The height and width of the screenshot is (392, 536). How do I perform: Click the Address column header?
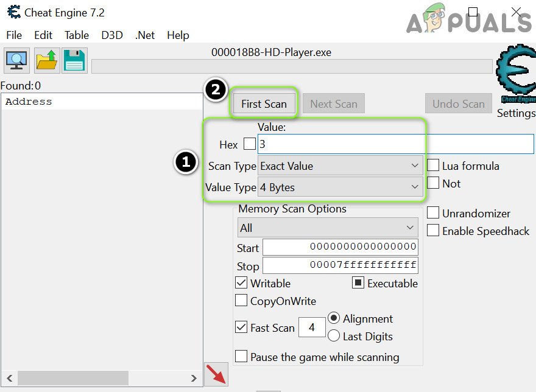pos(102,102)
